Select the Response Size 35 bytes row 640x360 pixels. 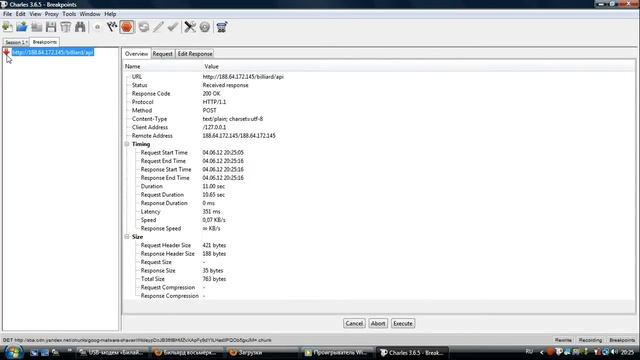378,271
